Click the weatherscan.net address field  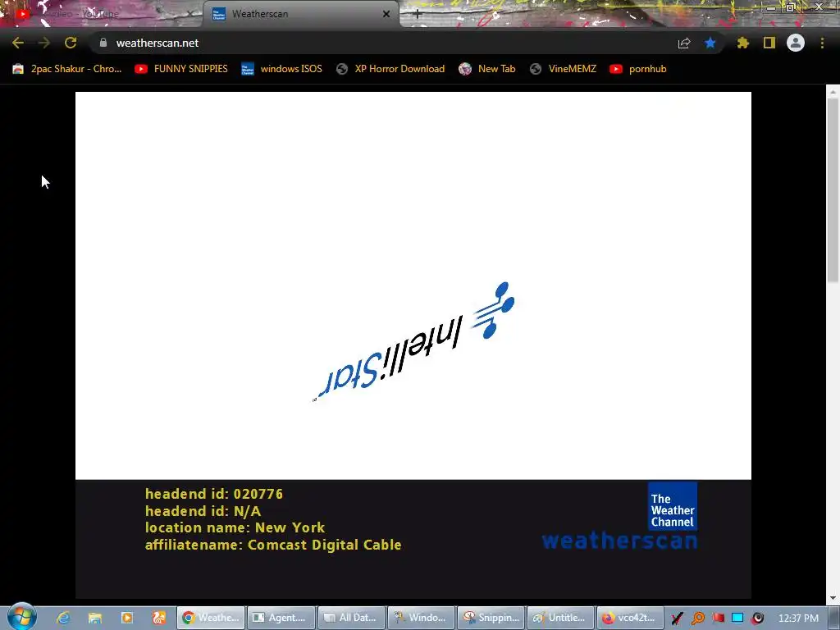point(386,43)
